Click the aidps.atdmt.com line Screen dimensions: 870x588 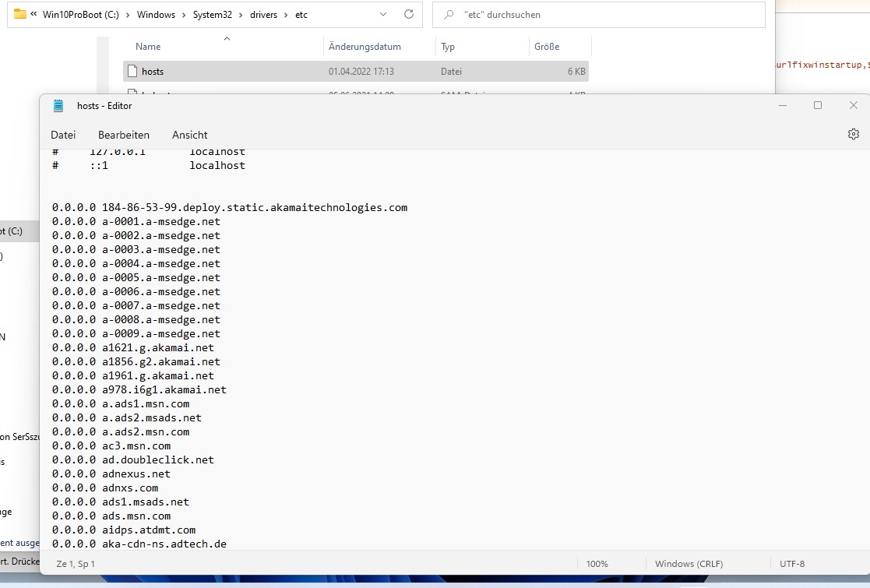pos(124,530)
